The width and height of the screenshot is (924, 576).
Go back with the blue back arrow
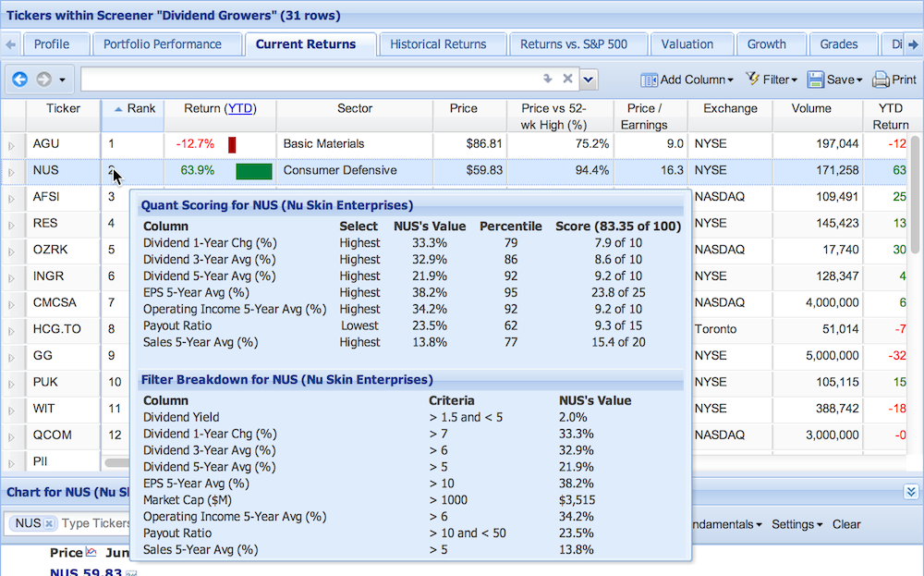pyautogui.click(x=20, y=79)
